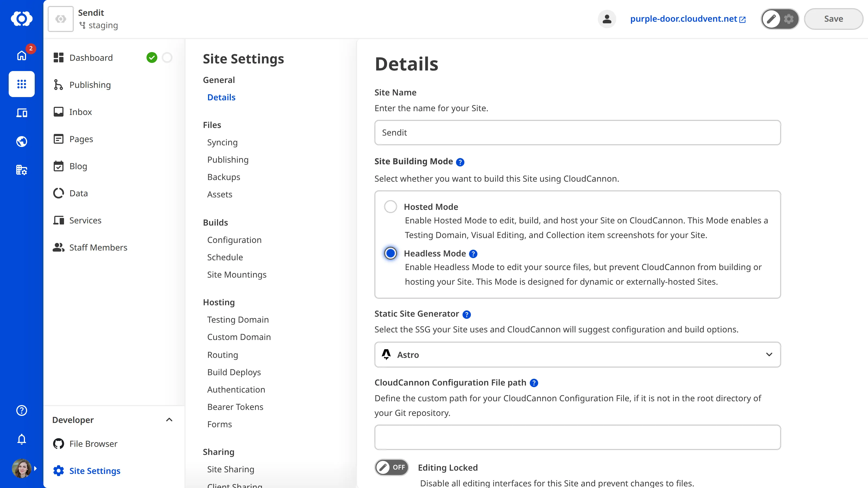
Task: Select the Headless Mode radio button
Action: point(391,253)
